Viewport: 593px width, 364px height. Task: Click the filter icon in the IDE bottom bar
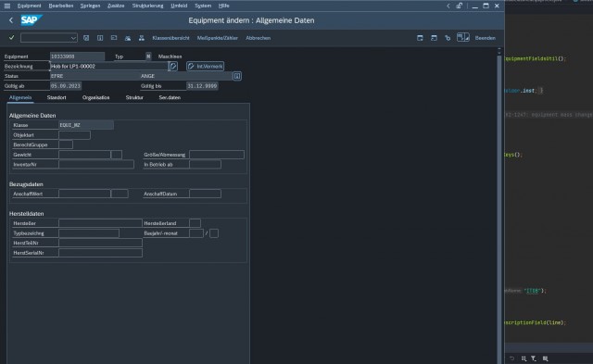pos(534,358)
